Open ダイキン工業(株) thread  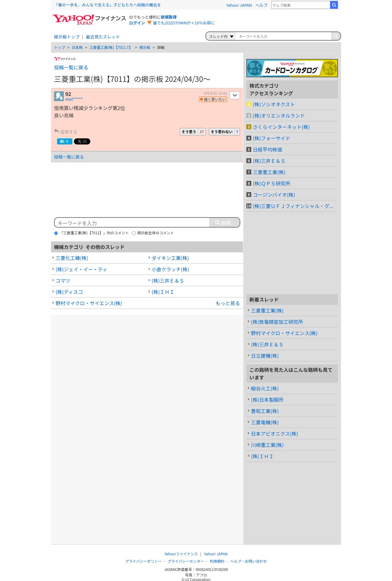[x=170, y=258]
